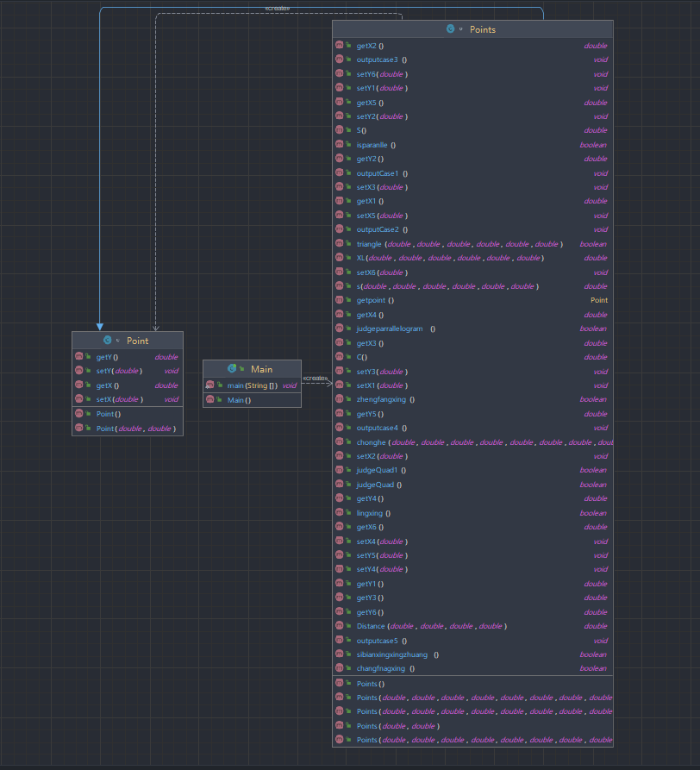700x770 pixels.
Task: Click the Points class icon in header
Action: 450,29
